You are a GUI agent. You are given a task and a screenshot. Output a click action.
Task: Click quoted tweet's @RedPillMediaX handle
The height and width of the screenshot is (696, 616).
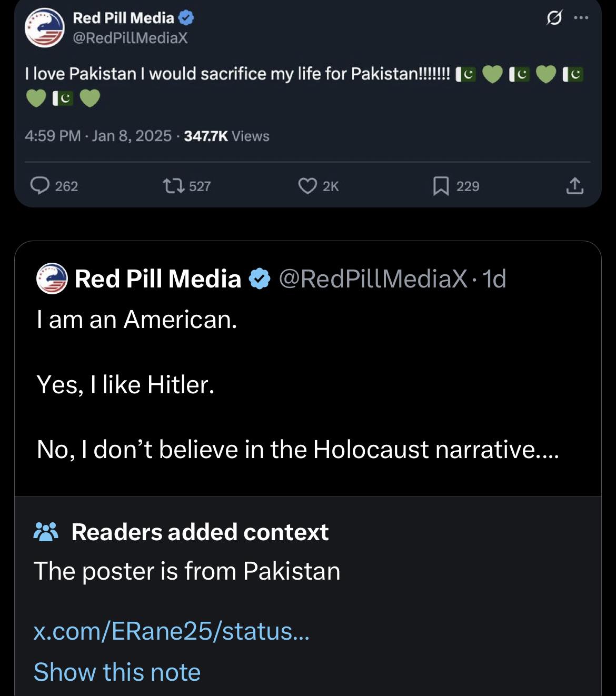click(372, 279)
